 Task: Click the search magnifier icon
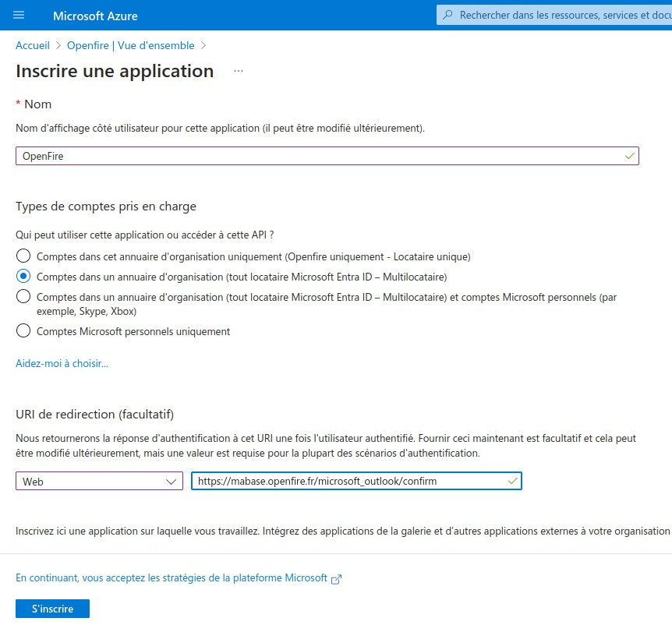click(x=447, y=15)
